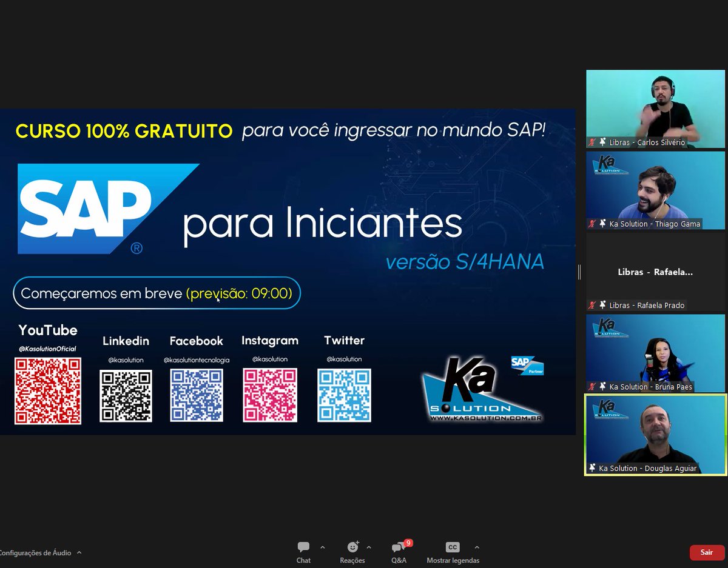Click the Instagram QR code
The width and height of the screenshot is (728, 568).
pyautogui.click(x=270, y=395)
